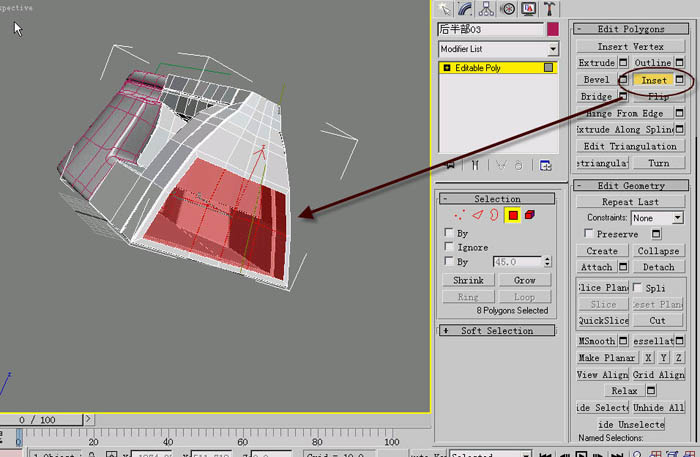700x457 pixels.
Task: Click the Detach button
Action: tap(658, 267)
